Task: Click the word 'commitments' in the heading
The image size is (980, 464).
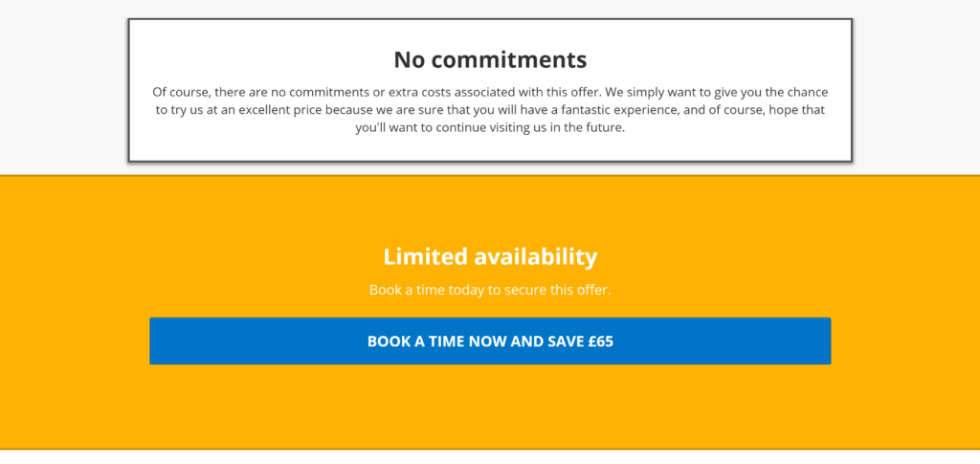Action: [x=509, y=60]
